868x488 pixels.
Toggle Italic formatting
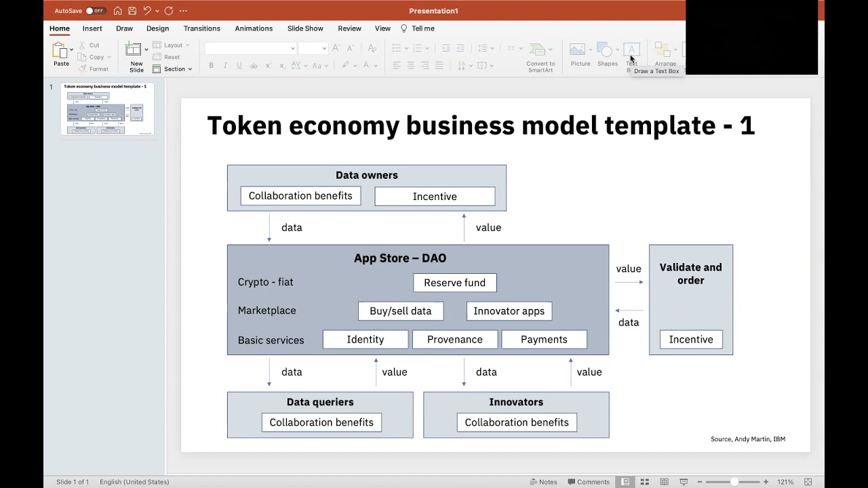point(225,66)
